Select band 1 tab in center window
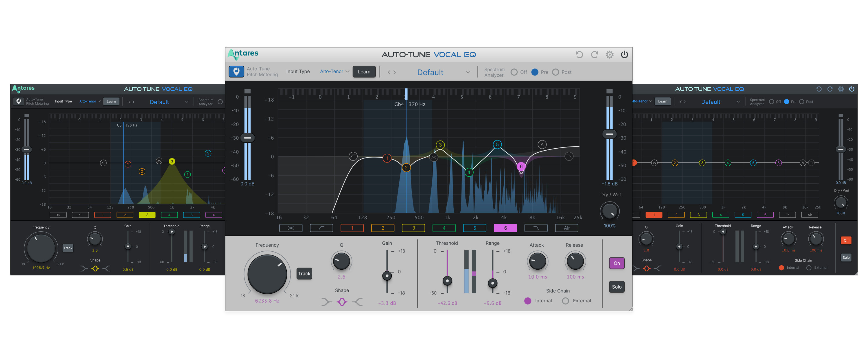The width and height of the screenshot is (868, 362). pyautogui.click(x=352, y=228)
